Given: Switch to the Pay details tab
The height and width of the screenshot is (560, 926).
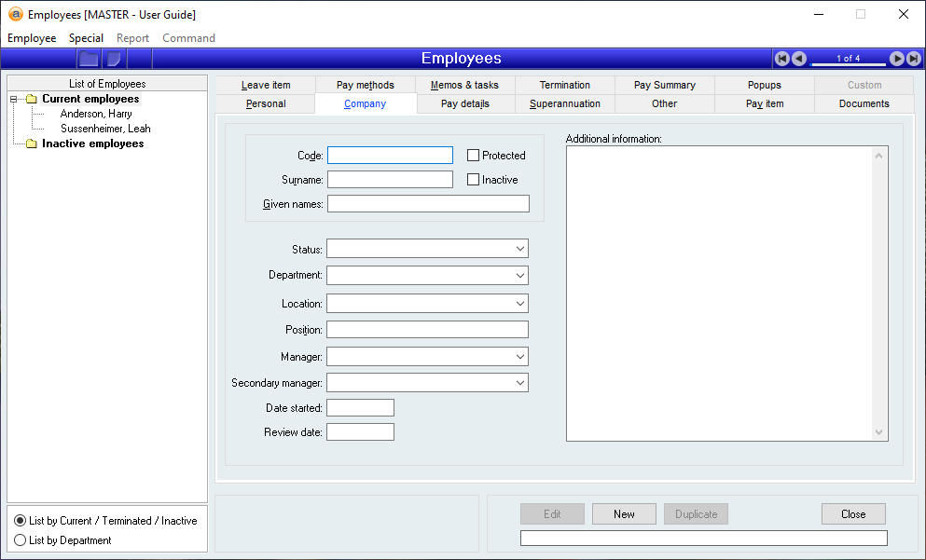Looking at the screenshot, I should (465, 103).
